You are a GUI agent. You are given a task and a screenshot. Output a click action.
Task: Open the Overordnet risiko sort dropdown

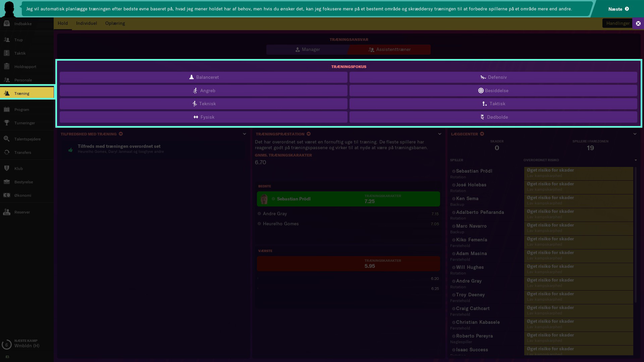(635, 160)
